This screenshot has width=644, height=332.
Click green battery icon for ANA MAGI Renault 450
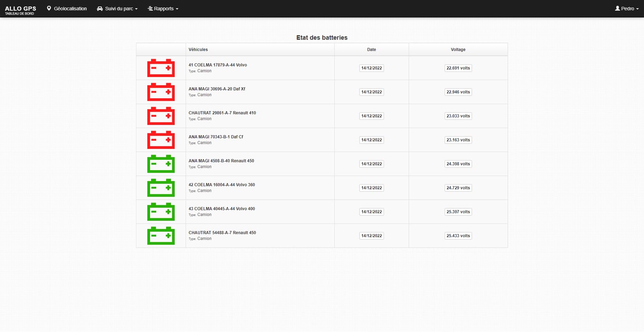161,164
